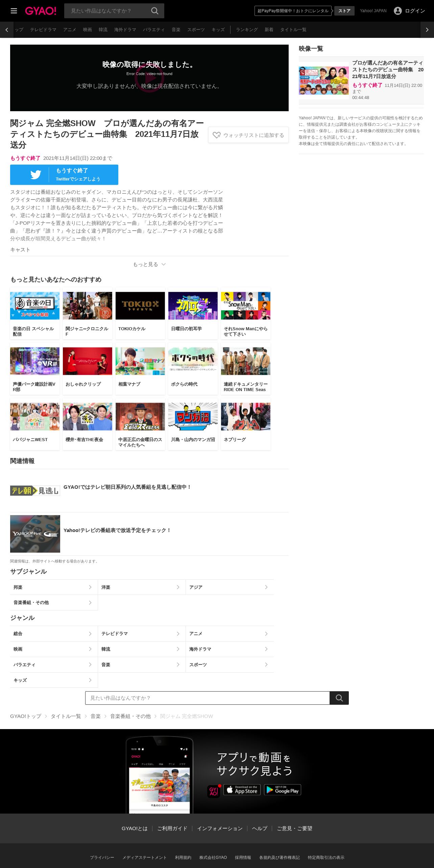Screen dimensions: 434x868
Task: Open 川島・山内のマンガ沼 thumbnail
Action: 193,416
